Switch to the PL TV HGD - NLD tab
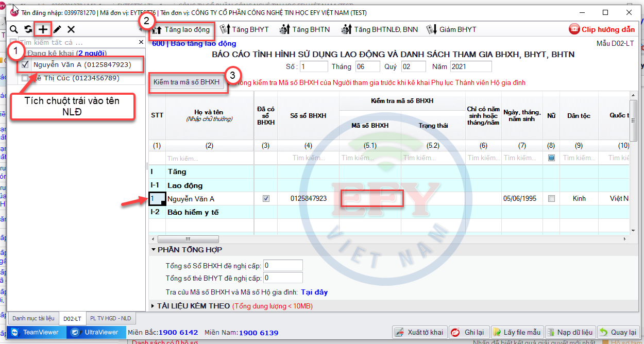This screenshot has width=644, height=344. [x=110, y=319]
